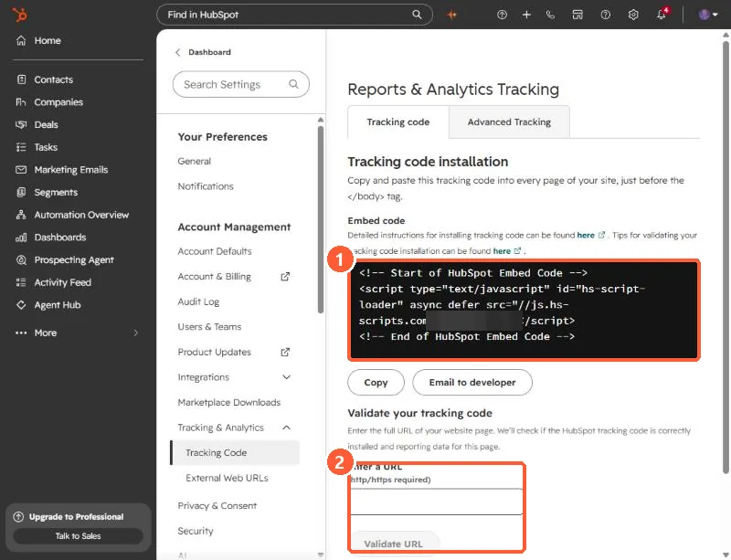Expand the Integrations section chevron
This screenshot has height=560, width=731.
(x=286, y=377)
